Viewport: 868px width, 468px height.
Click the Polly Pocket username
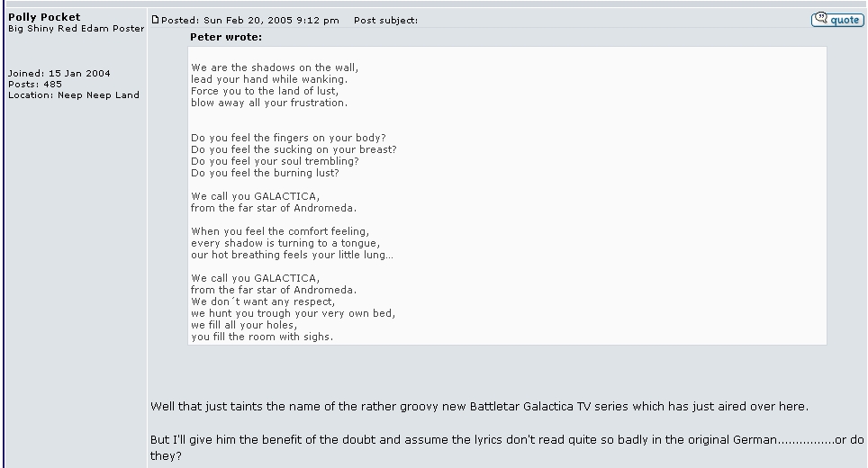(44, 16)
